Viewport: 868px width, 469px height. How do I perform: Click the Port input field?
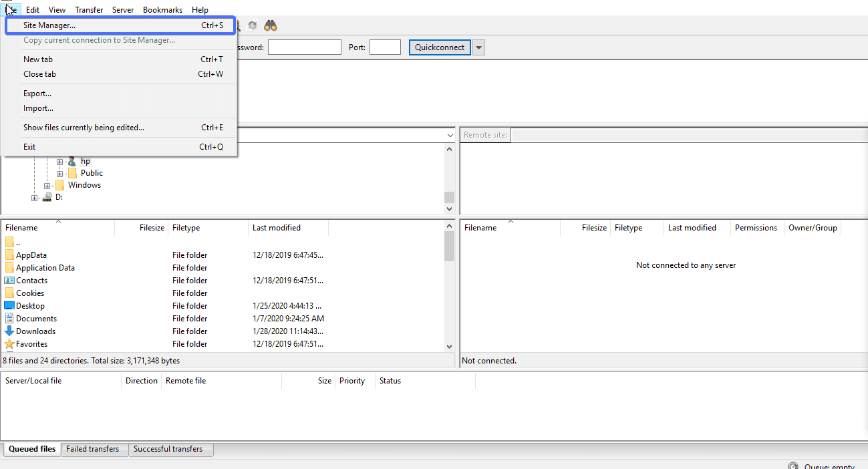coord(385,47)
